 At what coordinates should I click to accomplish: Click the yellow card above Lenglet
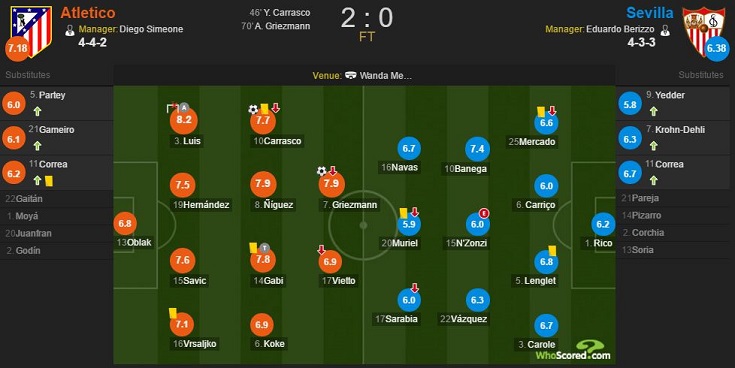pyautogui.click(x=552, y=251)
